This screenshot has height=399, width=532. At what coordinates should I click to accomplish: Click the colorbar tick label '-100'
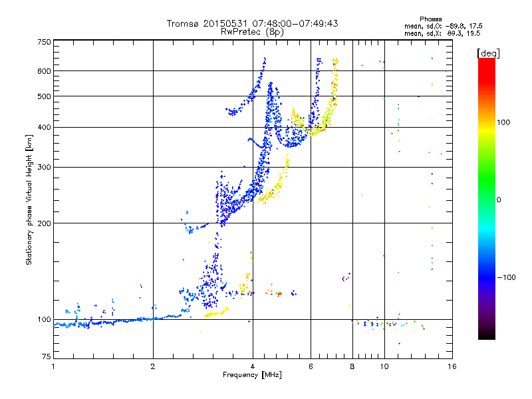pyautogui.click(x=506, y=277)
